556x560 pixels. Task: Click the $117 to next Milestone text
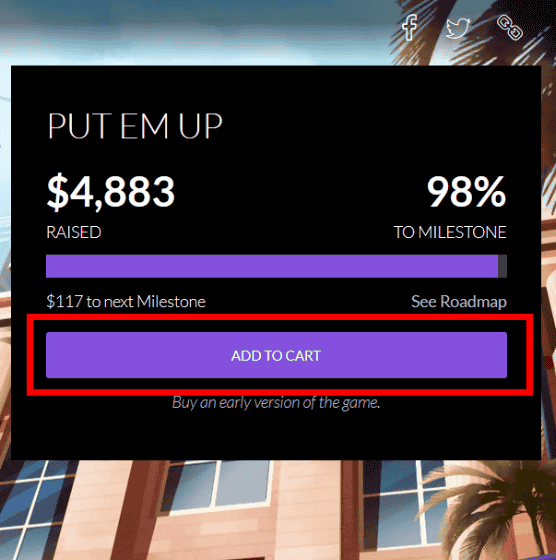pyautogui.click(x=126, y=301)
